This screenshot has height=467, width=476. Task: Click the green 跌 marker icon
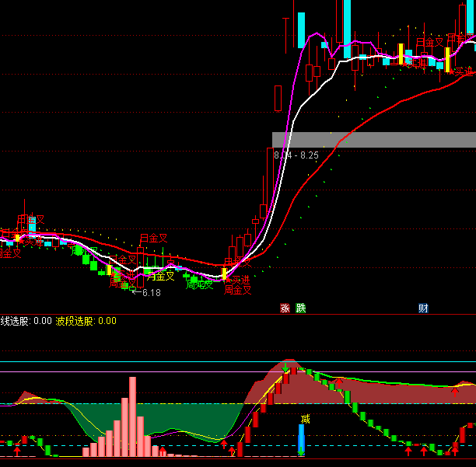click(301, 308)
